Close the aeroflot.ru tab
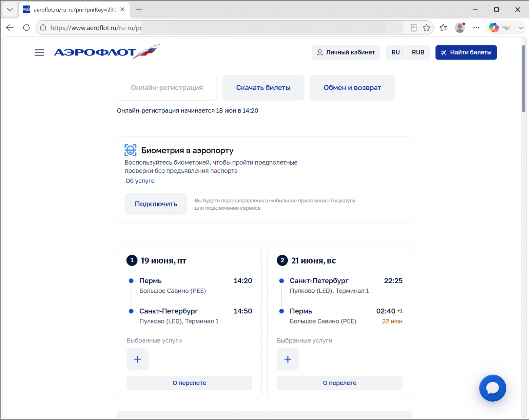 click(x=122, y=9)
